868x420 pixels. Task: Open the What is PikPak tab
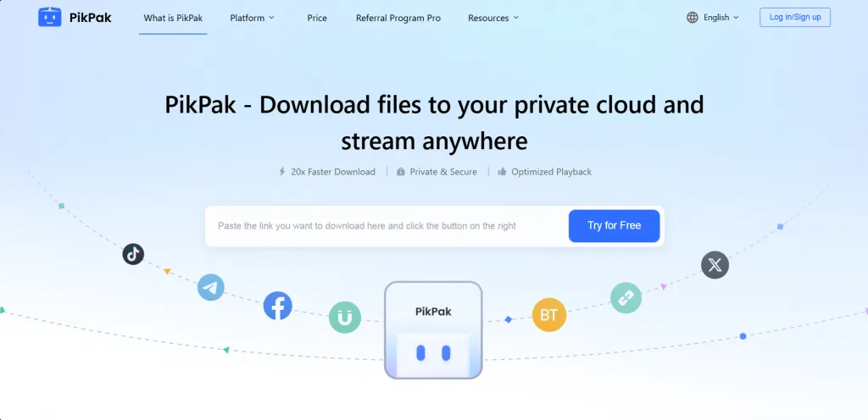173,18
